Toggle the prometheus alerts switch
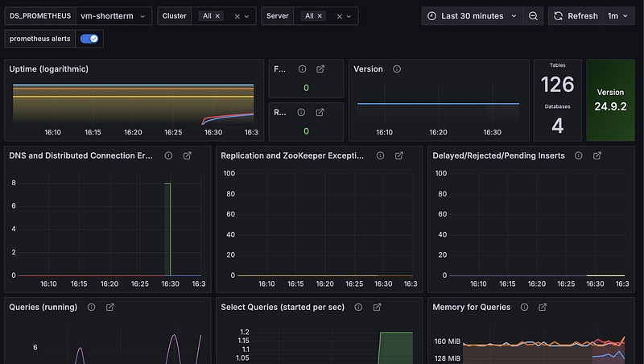This screenshot has width=644, height=364. click(89, 39)
